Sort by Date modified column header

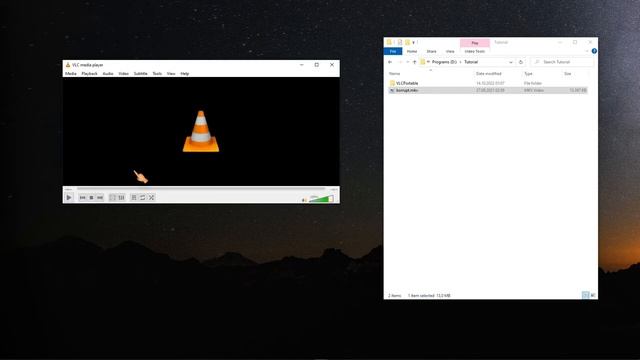[x=489, y=73]
